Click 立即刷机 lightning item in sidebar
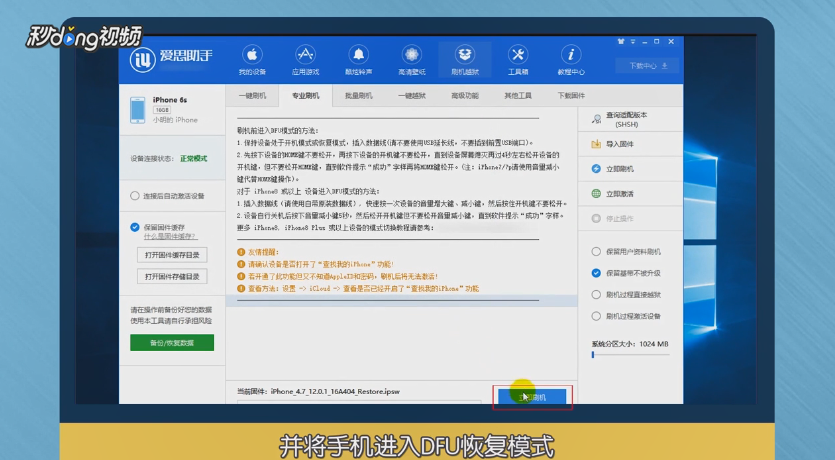 (631, 169)
